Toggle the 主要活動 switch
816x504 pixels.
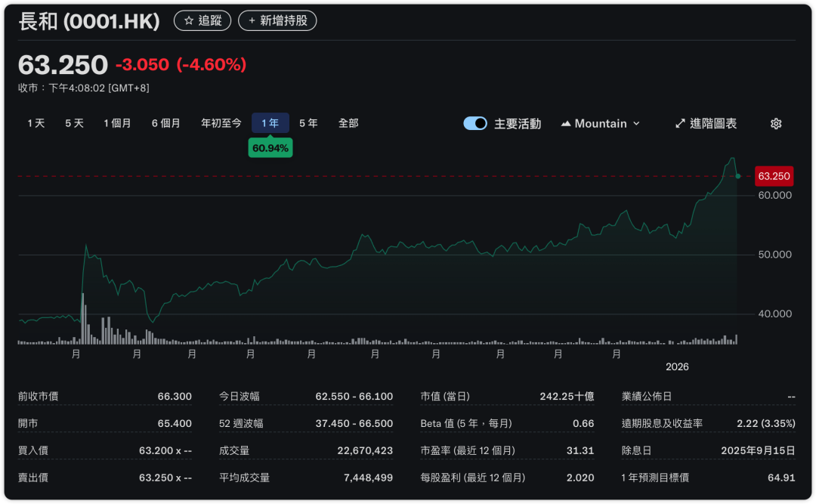pyautogui.click(x=475, y=124)
